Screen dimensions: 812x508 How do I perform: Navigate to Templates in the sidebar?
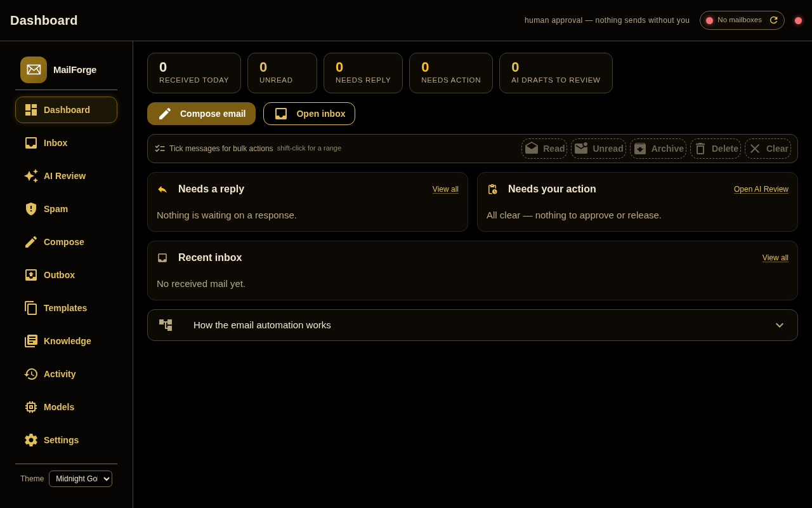pyautogui.click(x=66, y=308)
